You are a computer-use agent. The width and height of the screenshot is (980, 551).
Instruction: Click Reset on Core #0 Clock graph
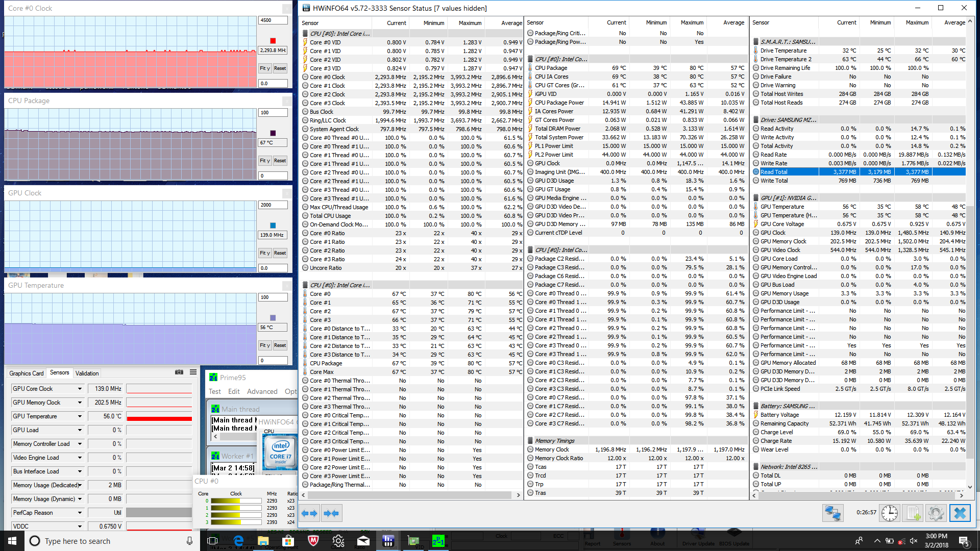coord(280,68)
